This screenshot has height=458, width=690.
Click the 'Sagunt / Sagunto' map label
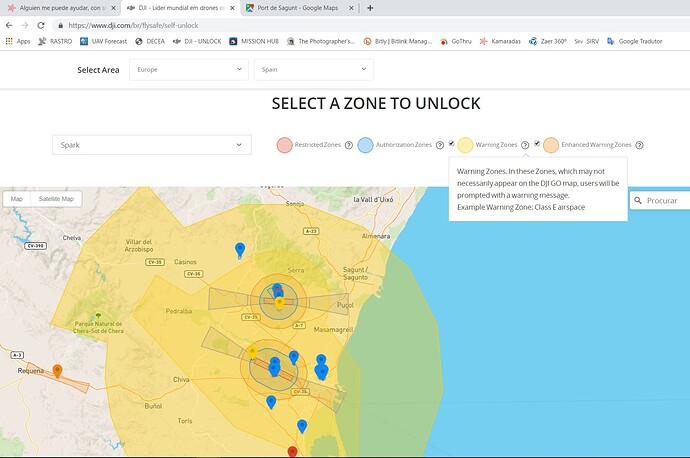tap(355, 273)
